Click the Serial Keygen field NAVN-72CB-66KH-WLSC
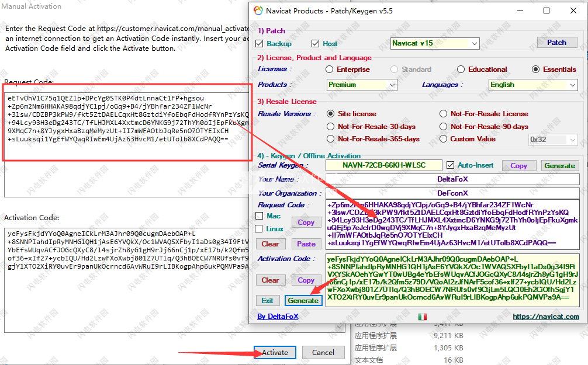This screenshot has height=365, width=588. (x=384, y=165)
